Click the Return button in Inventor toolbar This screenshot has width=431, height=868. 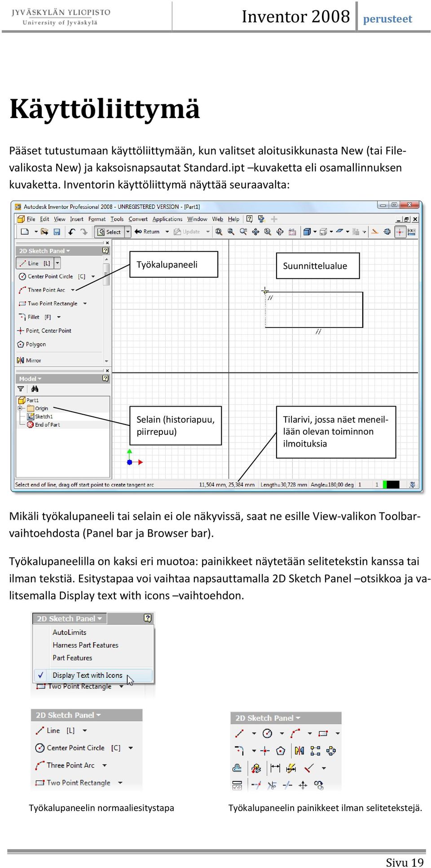click(x=148, y=232)
